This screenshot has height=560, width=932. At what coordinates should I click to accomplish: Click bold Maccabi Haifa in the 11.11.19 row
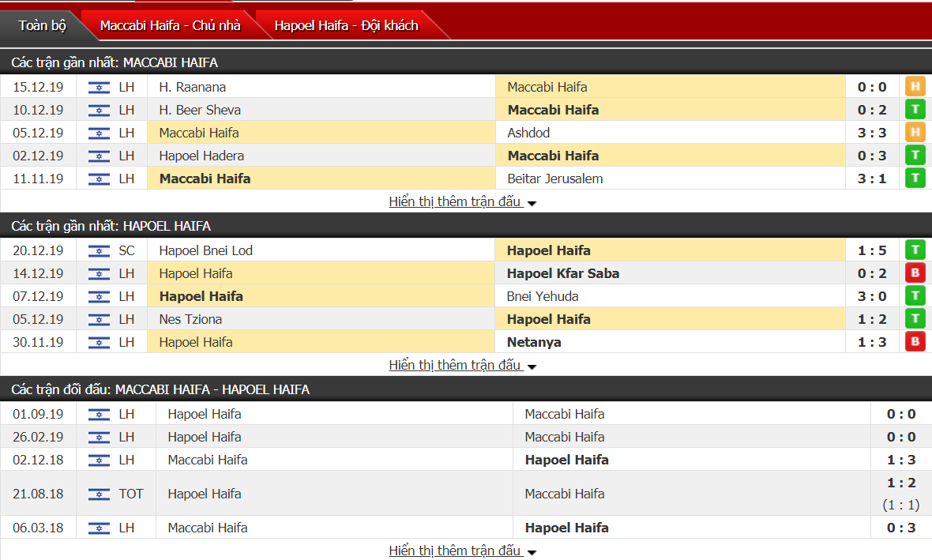click(x=205, y=179)
